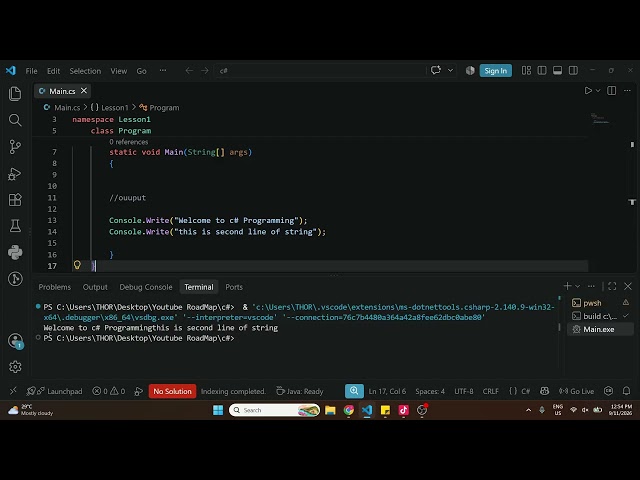The image size is (640, 480).
Task: Open the Python view in activity bar
Action: [15, 252]
